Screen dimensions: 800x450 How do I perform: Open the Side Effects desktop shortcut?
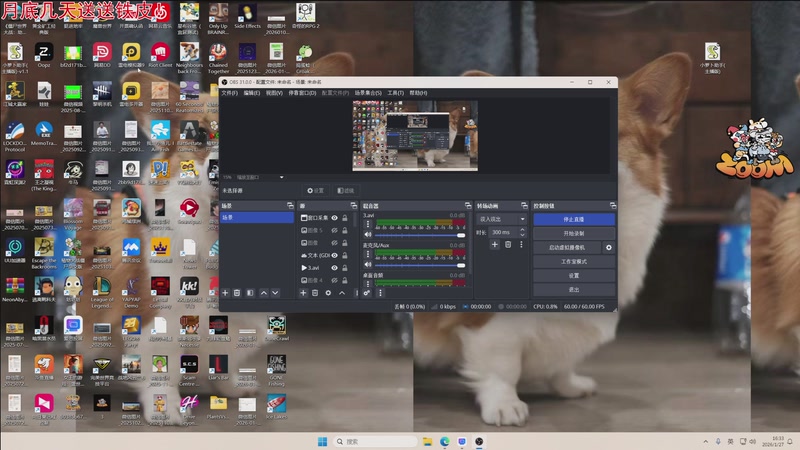pos(247,16)
